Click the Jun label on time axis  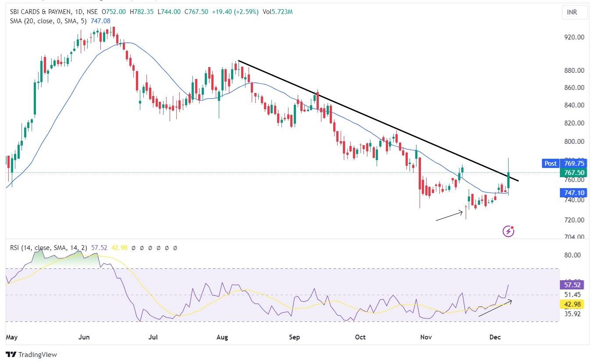[x=84, y=337]
